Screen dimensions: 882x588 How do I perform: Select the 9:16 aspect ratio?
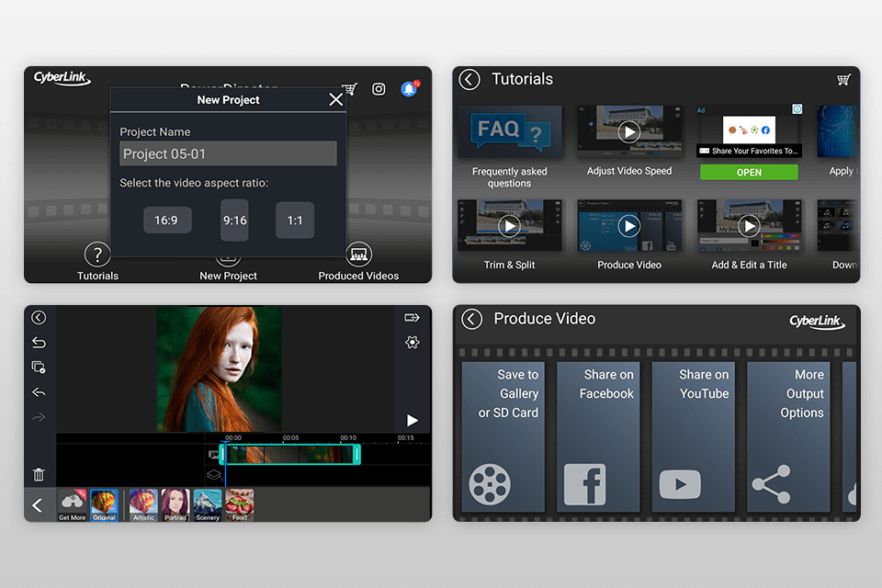pos(234,220)
